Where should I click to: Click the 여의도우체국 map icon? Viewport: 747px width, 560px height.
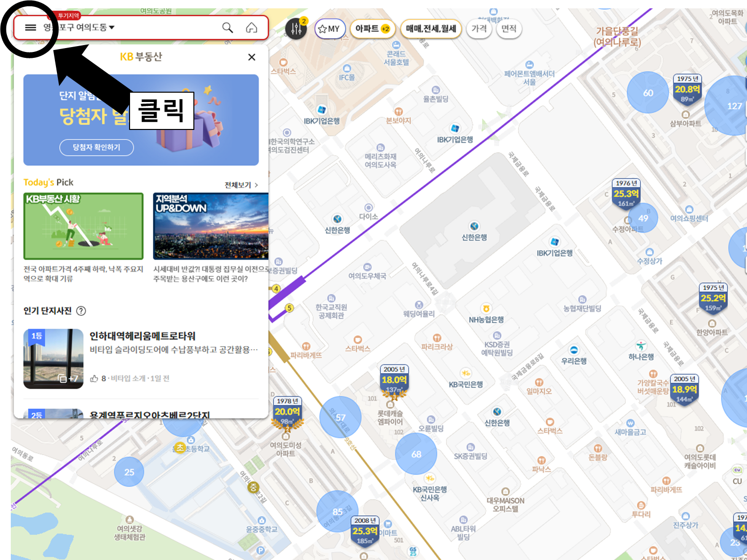(x=367, y=267)
